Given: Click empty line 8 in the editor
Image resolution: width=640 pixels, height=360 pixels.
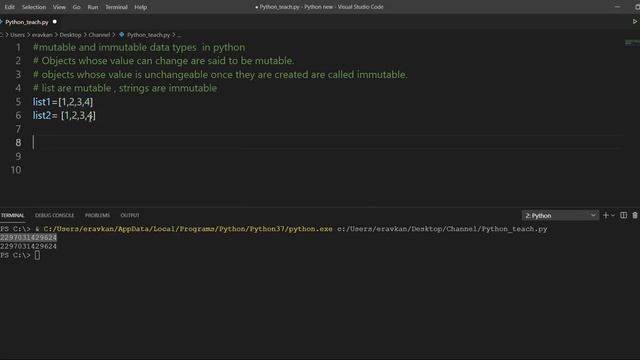Looking at the screenshot, I should 327,143.
